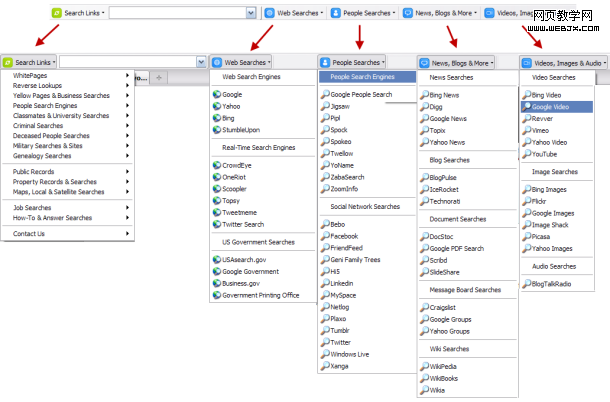Viewport: 610px width, 402px height.
Task: Click the News, Blogs & More icon
Action: coord(425,62)
